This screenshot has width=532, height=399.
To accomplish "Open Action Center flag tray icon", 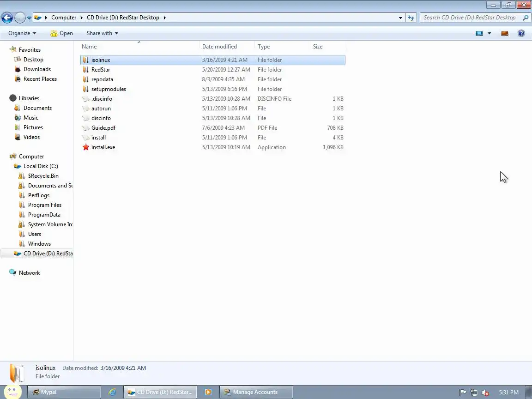I will (x=463, y=393).
